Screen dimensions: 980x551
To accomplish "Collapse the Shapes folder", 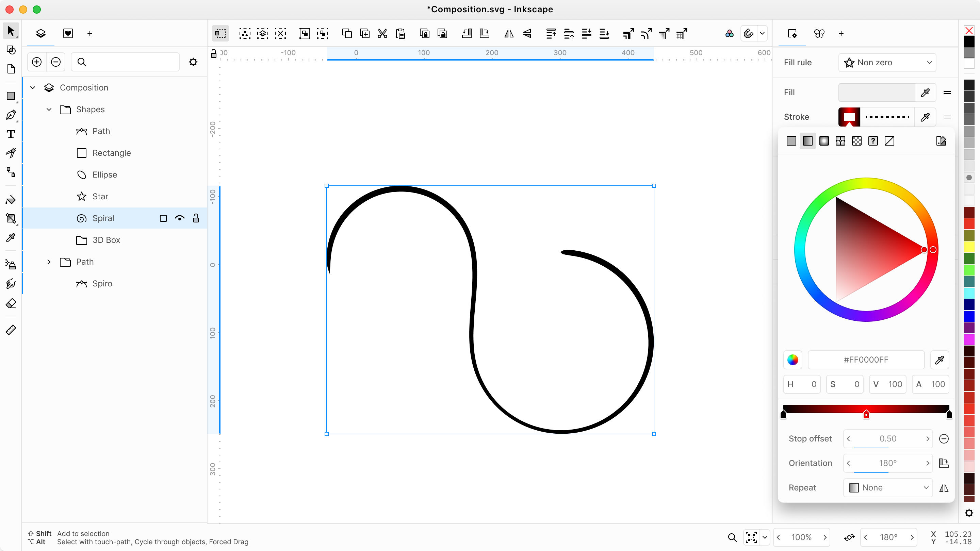I will 49,110.
